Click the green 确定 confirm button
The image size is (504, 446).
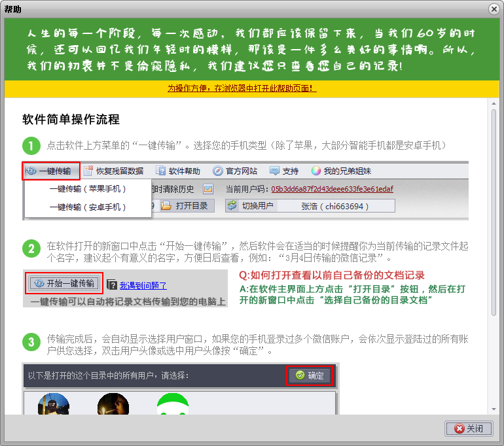[310, 375]
